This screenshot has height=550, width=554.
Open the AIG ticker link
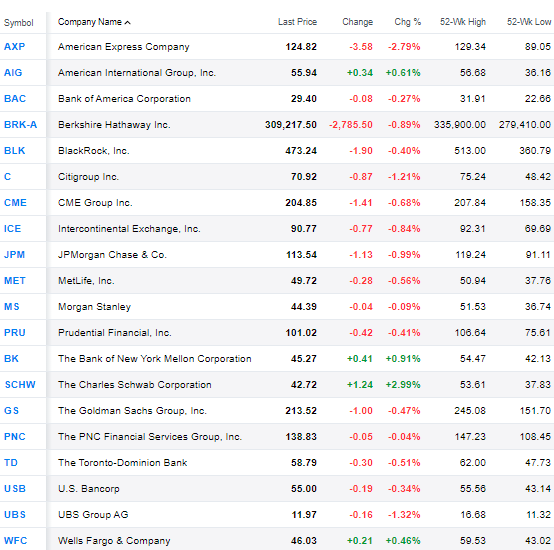13,73
